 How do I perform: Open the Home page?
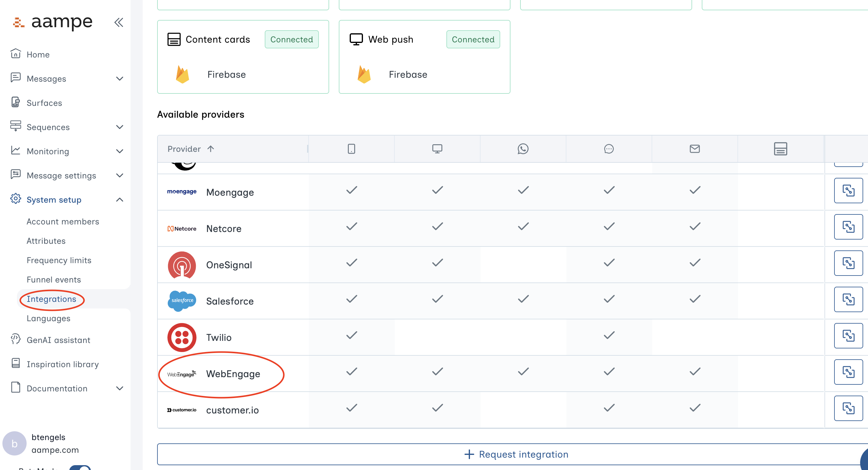point(38,54)
